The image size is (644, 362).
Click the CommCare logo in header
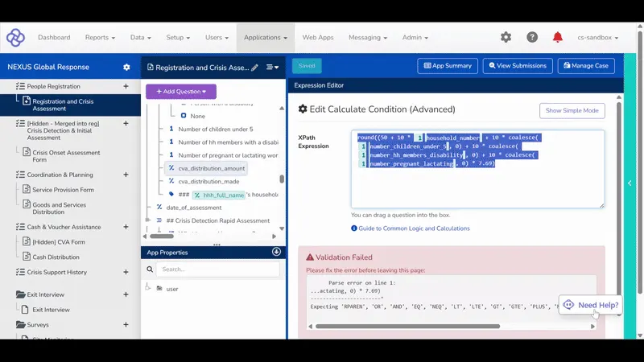tap(15, 37)
